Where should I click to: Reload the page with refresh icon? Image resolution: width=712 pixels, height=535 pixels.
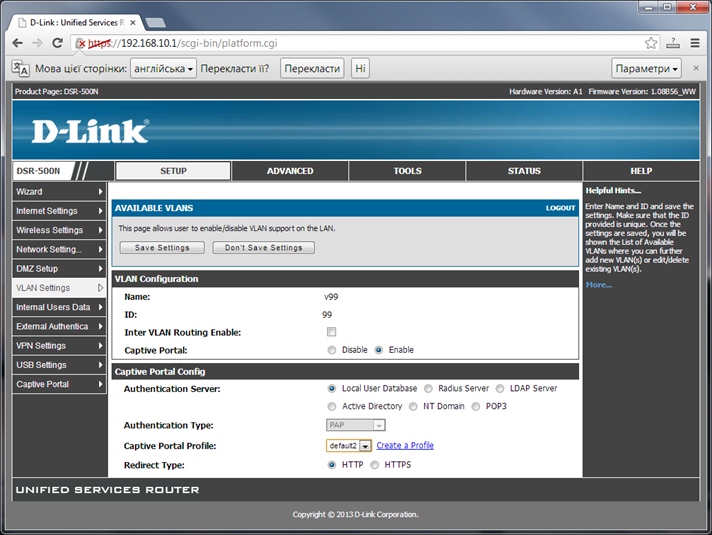(x=57, y=43)
